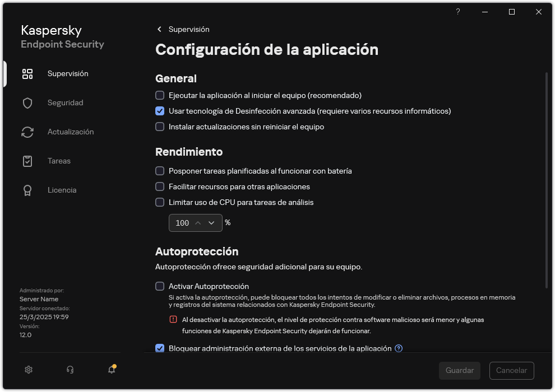Image resolution: width=555 pixels, height=392 pixels.
Task: Click the Tareas clipboard icon
Action: (27, 161)
